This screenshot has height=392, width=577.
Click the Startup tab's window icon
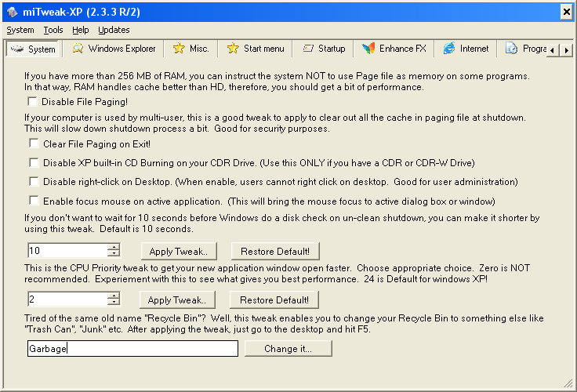tap(308, 49)
